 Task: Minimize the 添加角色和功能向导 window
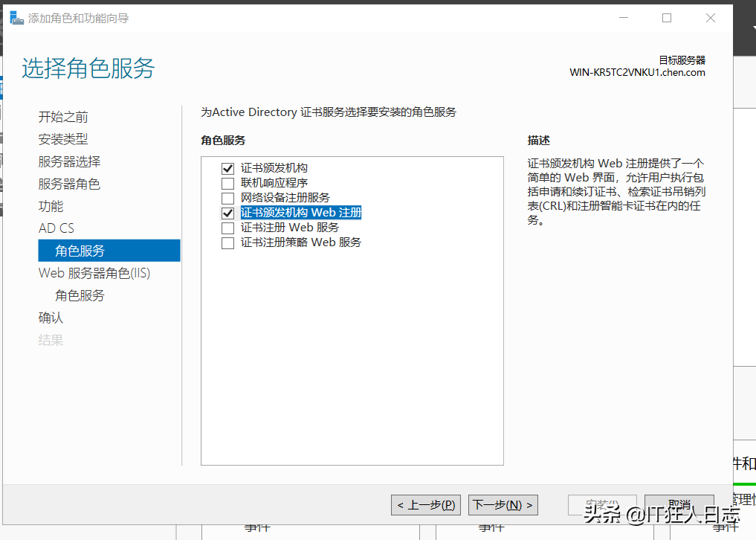coord(624,18)
